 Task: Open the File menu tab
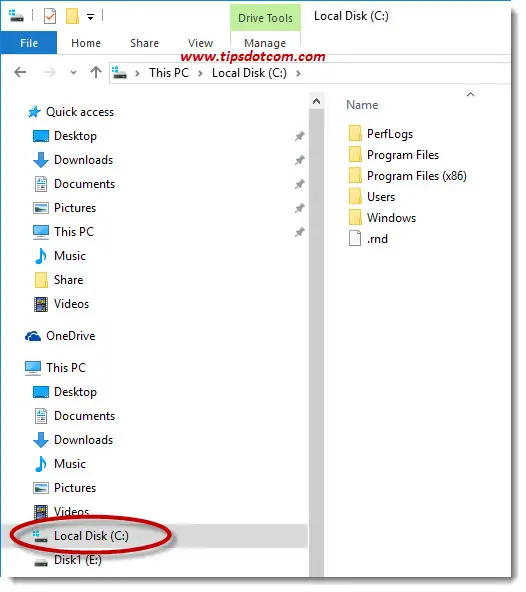(x=29, y=43)
